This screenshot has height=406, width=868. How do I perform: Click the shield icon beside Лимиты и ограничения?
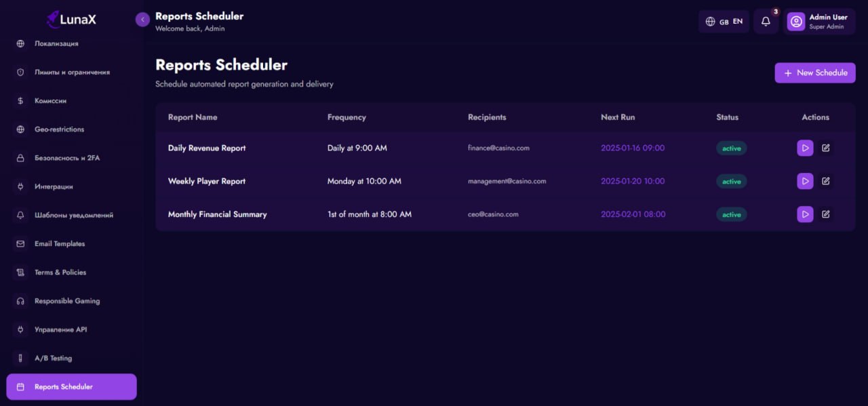coord(20,72)
